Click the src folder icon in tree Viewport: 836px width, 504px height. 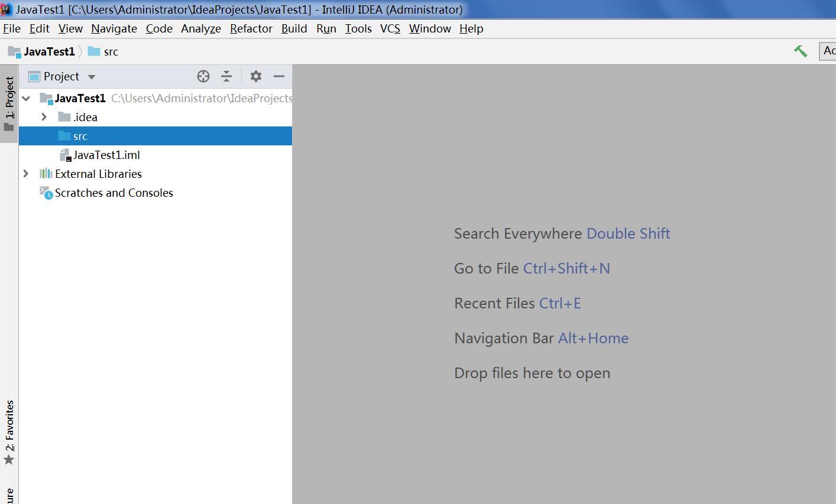point(64,136)
